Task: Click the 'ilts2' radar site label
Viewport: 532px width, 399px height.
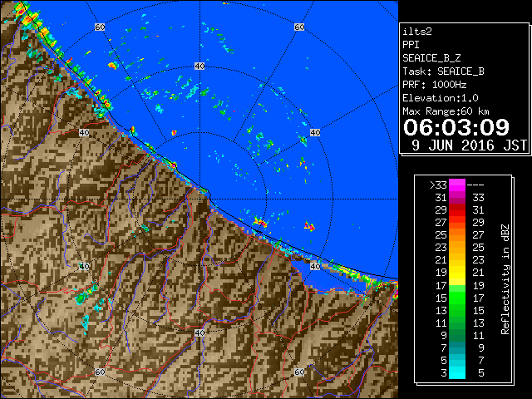Action: coord(417,32)
